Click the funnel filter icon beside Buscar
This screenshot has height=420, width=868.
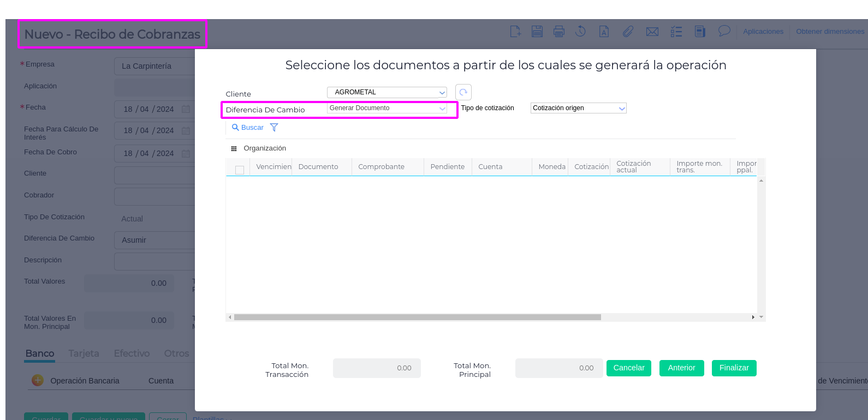pos(274,128)
